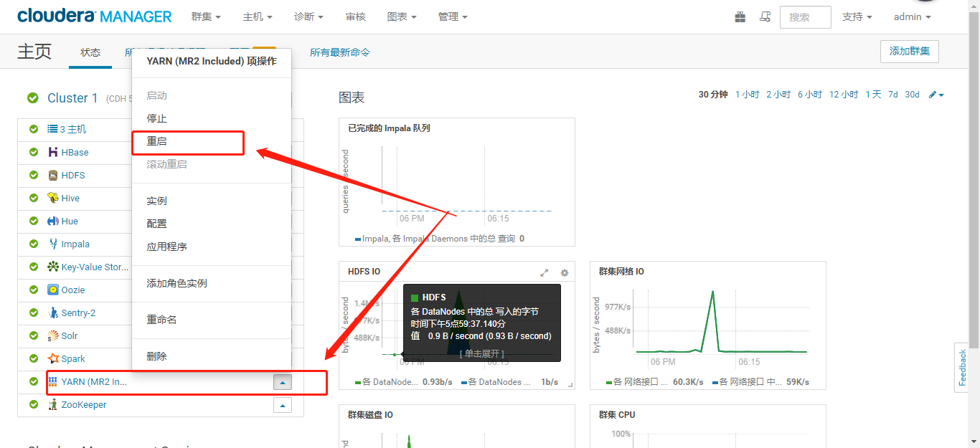Click the green health check for Spark

33,358
